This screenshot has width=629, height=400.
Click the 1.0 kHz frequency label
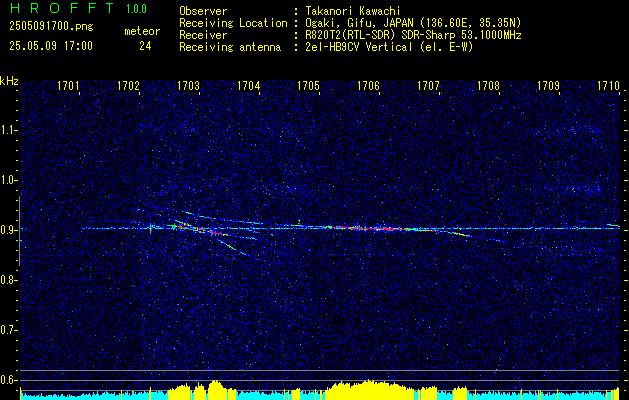(8, 180)
